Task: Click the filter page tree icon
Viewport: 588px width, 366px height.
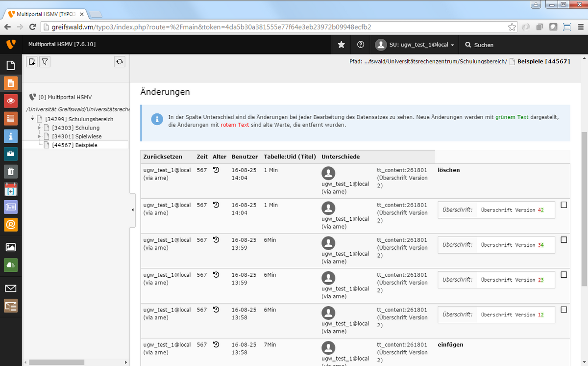Action: pos(45,62)
